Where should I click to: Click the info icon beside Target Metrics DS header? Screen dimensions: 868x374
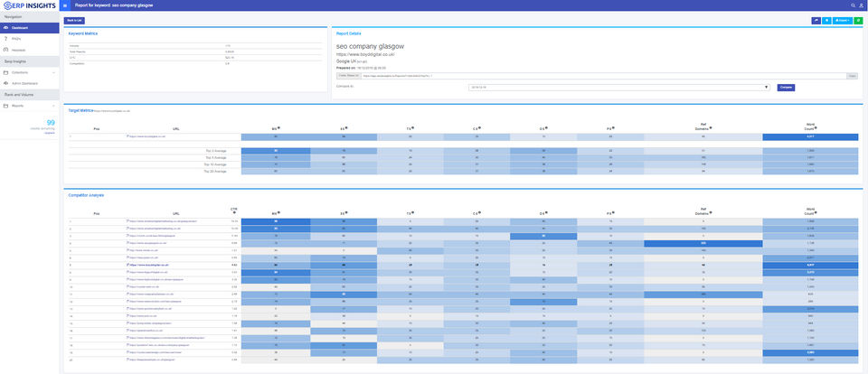click(547, 127)
